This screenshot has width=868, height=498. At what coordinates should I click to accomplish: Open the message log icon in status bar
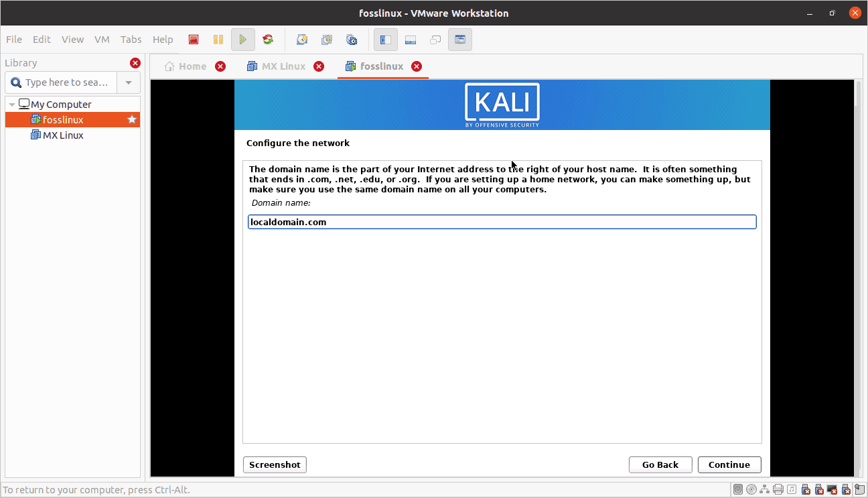859,489
